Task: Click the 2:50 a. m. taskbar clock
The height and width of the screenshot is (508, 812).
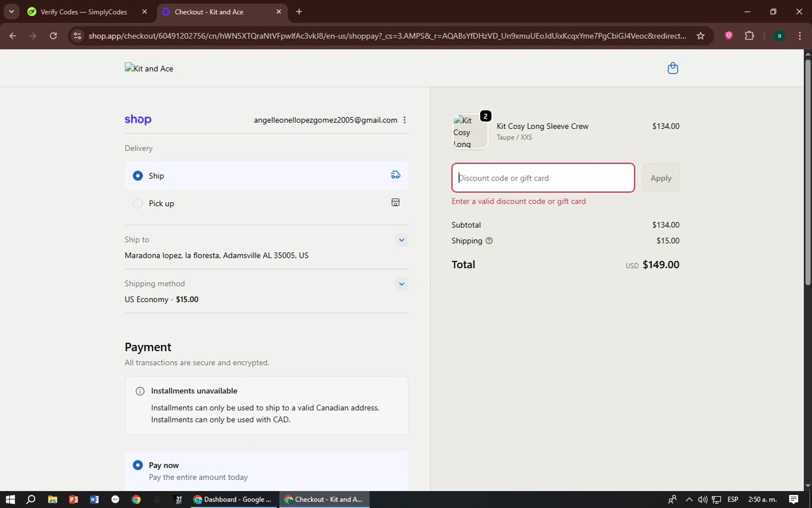Action: pos(762,499)
